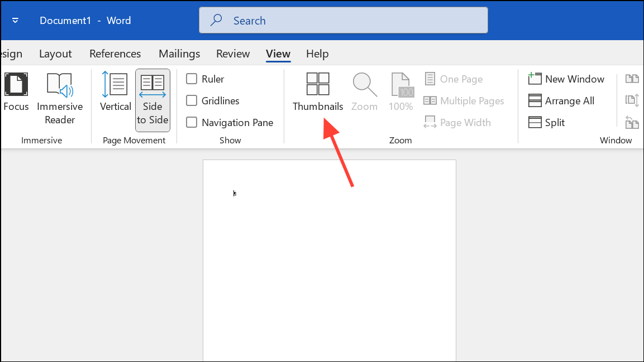
Task: Open the References tab
Action: tap(115, 54)
